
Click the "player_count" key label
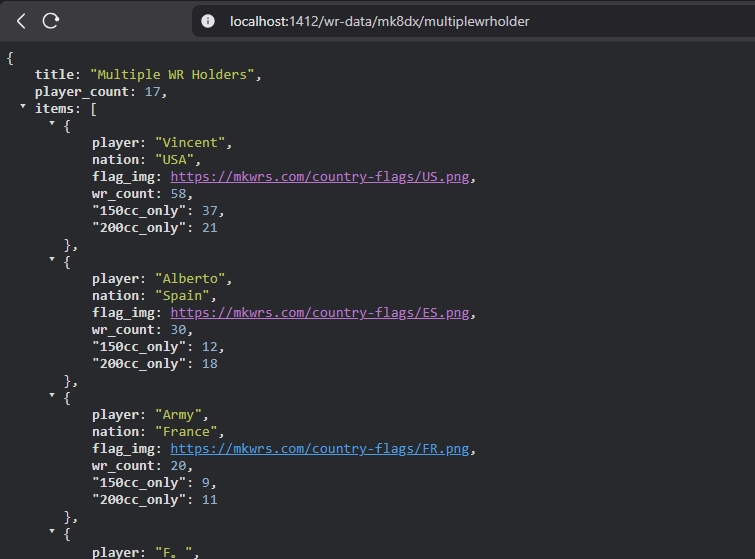click(x=82, y=92)
